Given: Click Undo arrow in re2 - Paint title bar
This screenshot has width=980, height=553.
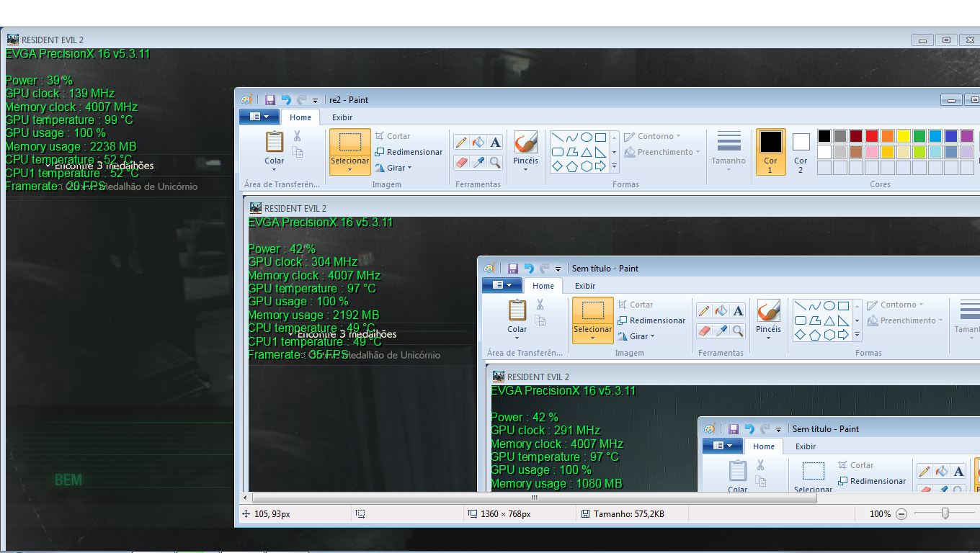Looking at the screenshot, I should tap(286, 100).
